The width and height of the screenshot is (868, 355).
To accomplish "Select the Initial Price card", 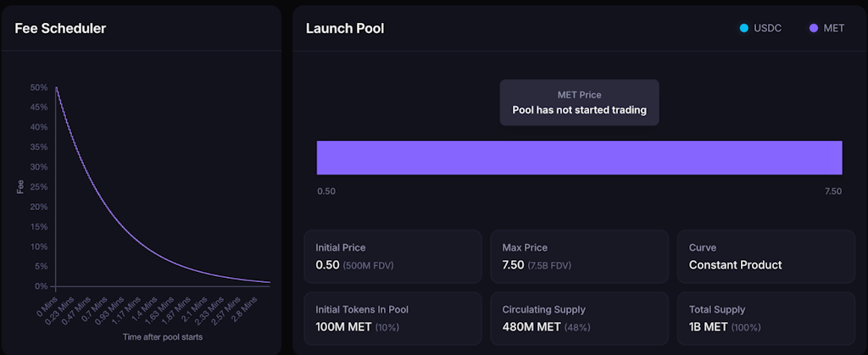I will (x=392, y=256).
